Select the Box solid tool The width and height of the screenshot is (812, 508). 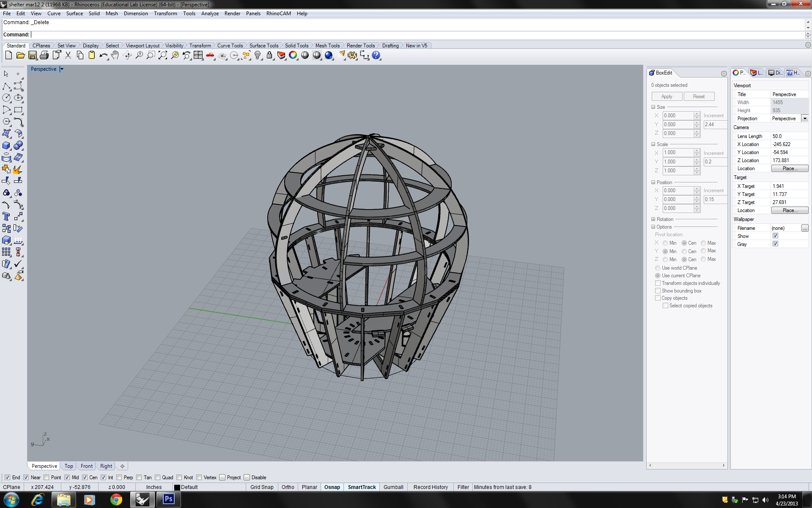[x=6, y=146]
